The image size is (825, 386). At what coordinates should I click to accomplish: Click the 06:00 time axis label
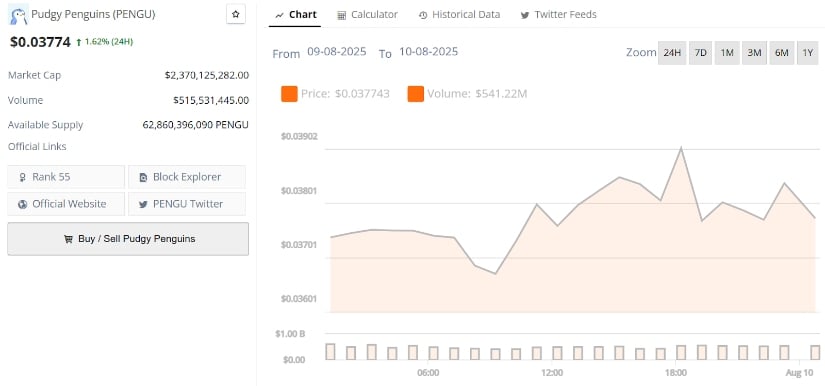[x=428, y=373]
